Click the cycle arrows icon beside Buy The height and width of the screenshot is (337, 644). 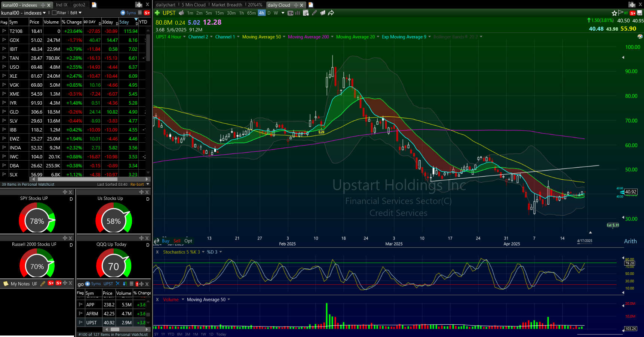point(157,241)
